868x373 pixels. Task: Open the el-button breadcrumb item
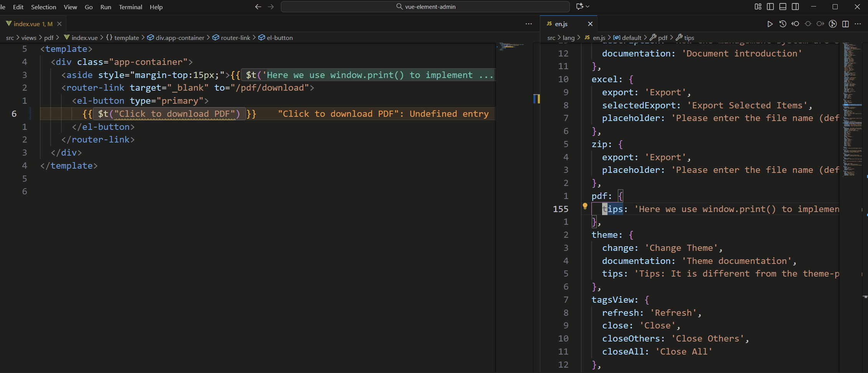pos(279,38)
